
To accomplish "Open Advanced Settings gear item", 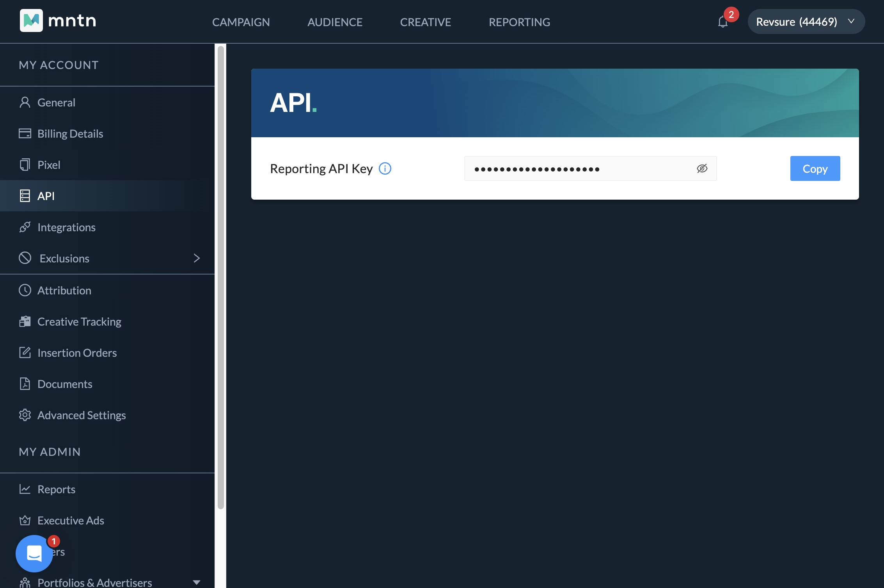I will coord(82,415).
